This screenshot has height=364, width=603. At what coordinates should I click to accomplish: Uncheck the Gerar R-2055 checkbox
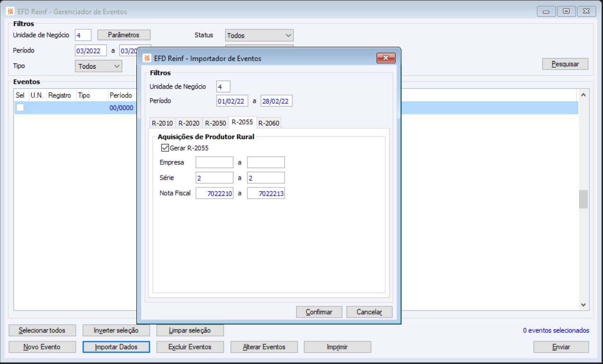point(165,148)
